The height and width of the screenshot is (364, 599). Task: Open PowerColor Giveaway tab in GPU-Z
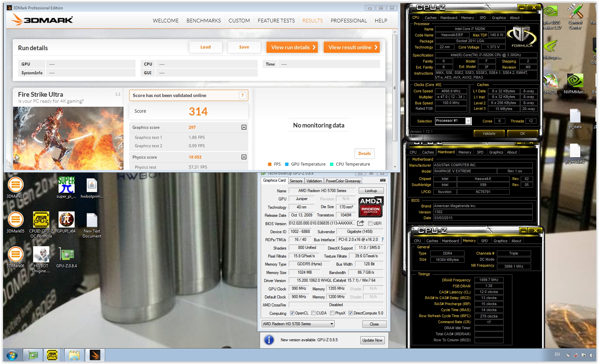coord(343,181)
